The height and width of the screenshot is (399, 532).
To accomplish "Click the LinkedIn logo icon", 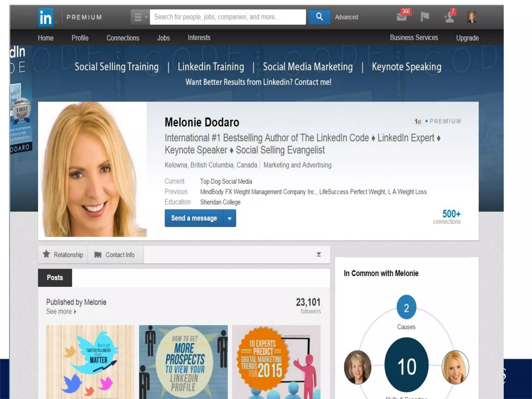I will point(46,17).
